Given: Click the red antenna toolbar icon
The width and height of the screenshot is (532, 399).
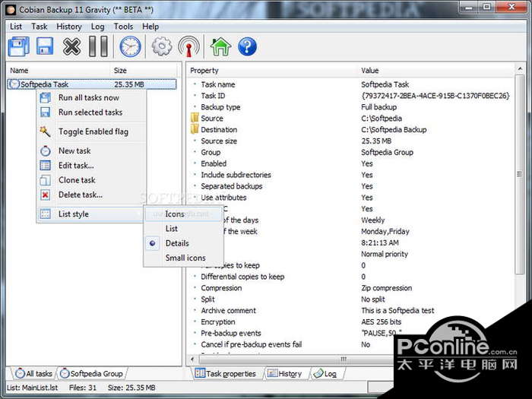Looking at the screenshot, I should tap(188, 47).
